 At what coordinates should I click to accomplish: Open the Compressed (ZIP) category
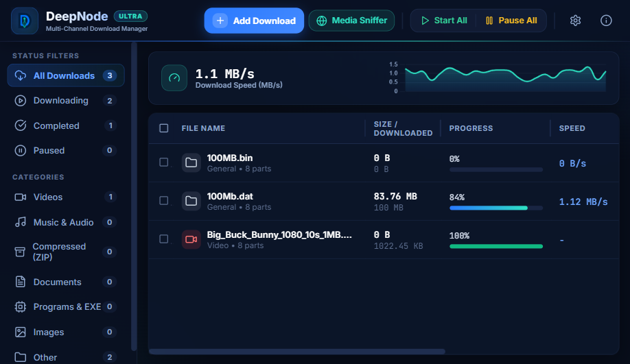pyautogui.click(x=66, y=252)
